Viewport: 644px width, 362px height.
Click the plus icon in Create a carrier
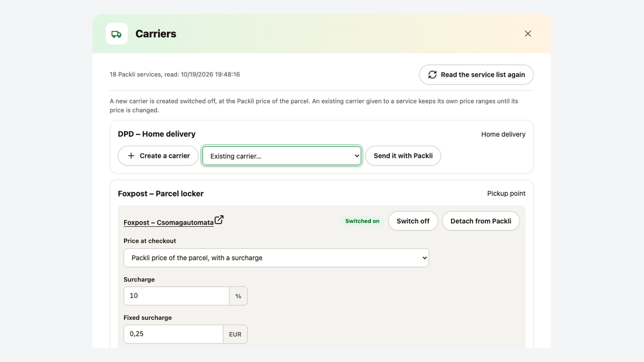tap(131, 156)
